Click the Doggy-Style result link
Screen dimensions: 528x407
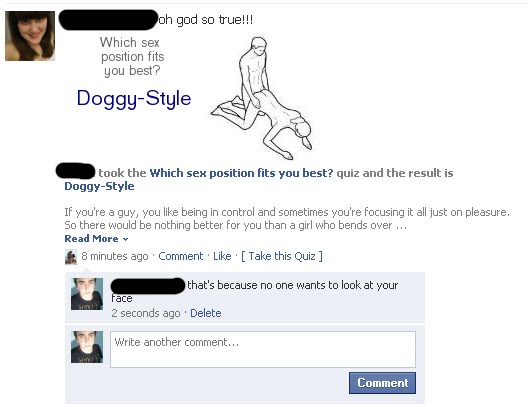click(99, 186)
